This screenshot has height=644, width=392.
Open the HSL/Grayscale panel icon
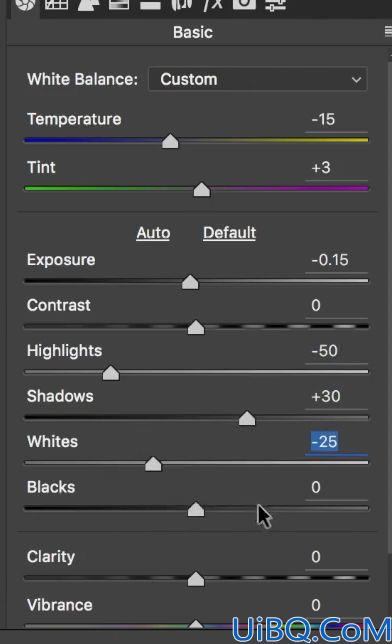[x=119, y=4]
